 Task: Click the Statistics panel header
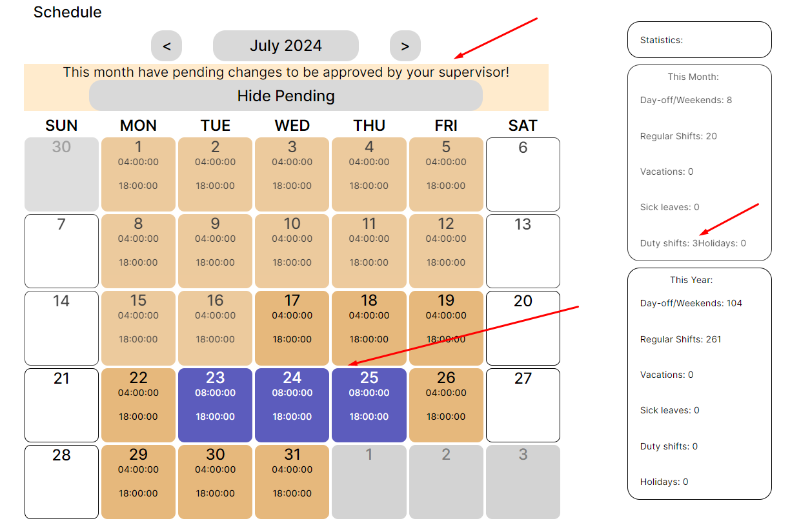pyautogui.click(x=699, y=40)
